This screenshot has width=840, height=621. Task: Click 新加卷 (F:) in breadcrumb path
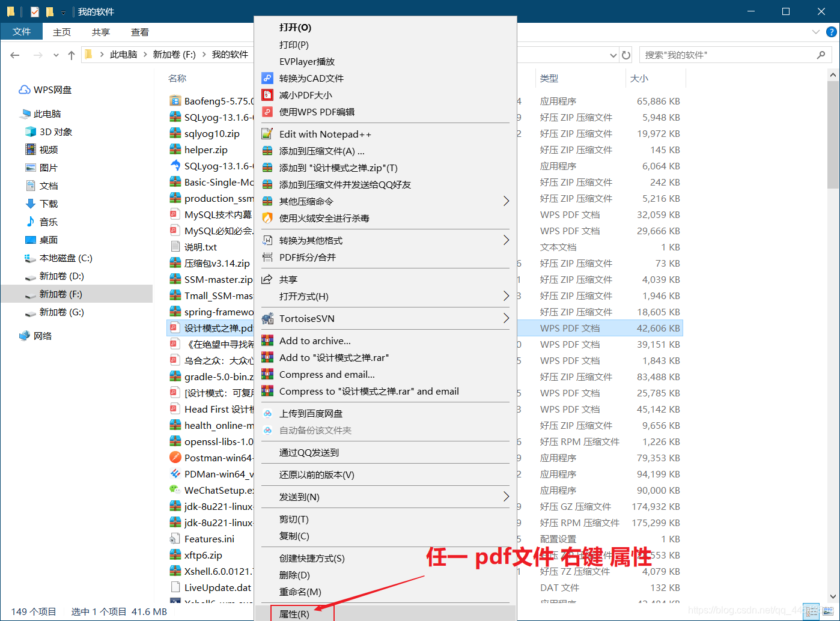pos(174,55)
